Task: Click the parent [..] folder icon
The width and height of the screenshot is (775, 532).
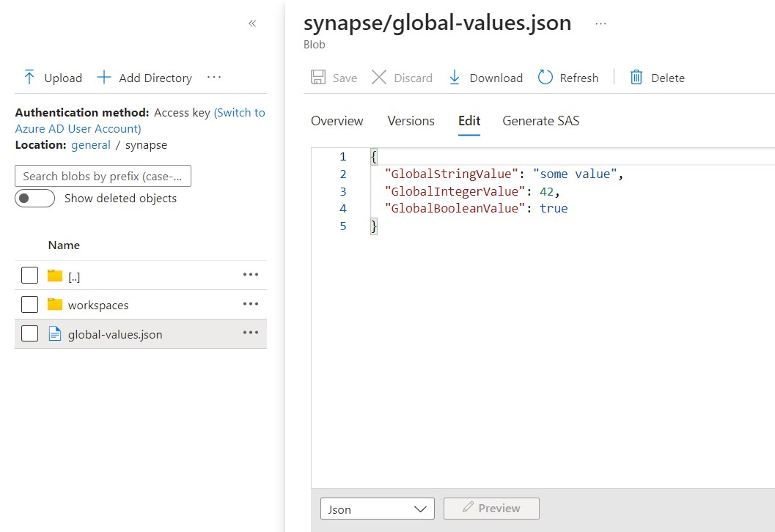Action: coord(55,275)
